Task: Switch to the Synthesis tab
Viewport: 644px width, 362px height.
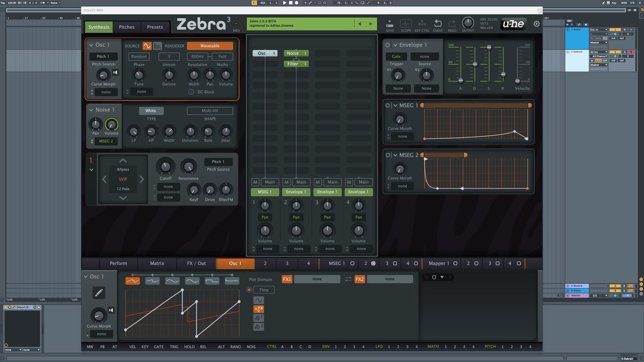Action: [99, 27]
